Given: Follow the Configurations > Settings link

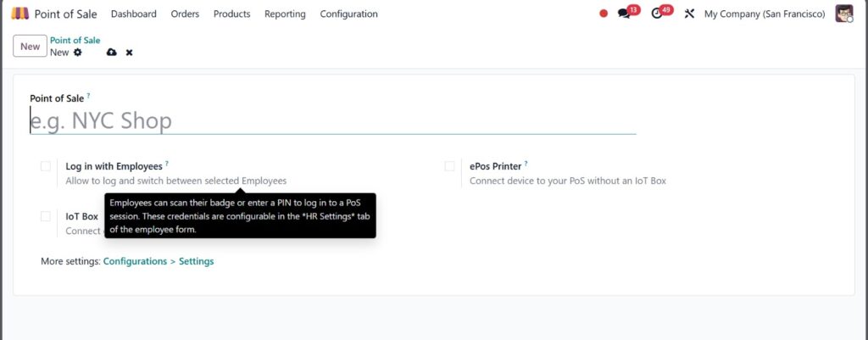Looking at the screenshot, I should pos(159,261).
